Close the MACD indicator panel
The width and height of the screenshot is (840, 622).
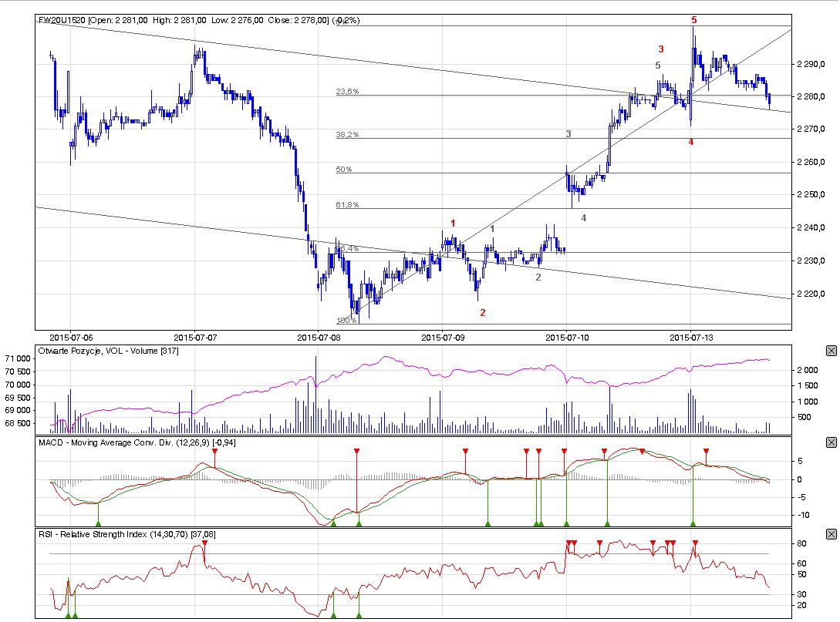(x=831, y=442)
